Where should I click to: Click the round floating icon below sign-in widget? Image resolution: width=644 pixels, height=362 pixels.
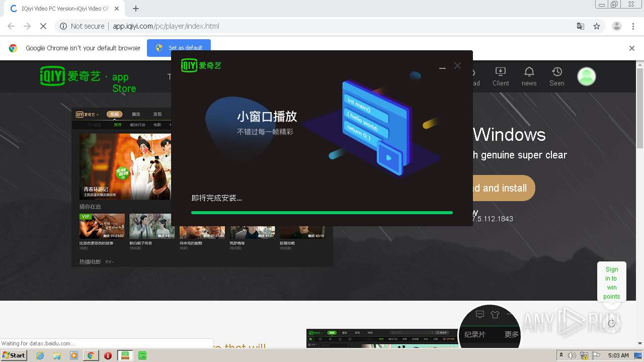tap(612, 323)
